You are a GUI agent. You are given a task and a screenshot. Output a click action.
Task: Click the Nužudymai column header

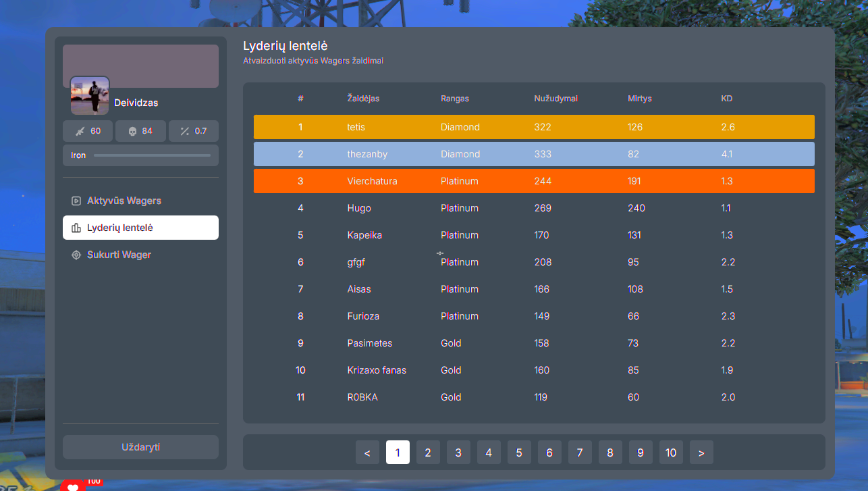pyautogui.click(x=555, y=99)
